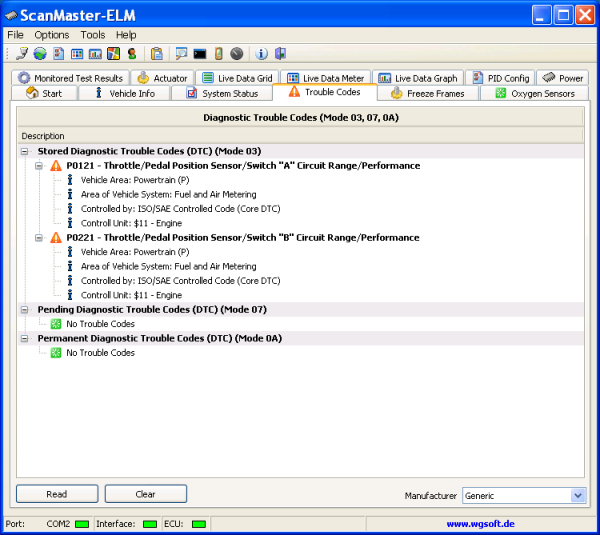
Task: Switch to Freeze Frames tab
Action: coord(428,93)
